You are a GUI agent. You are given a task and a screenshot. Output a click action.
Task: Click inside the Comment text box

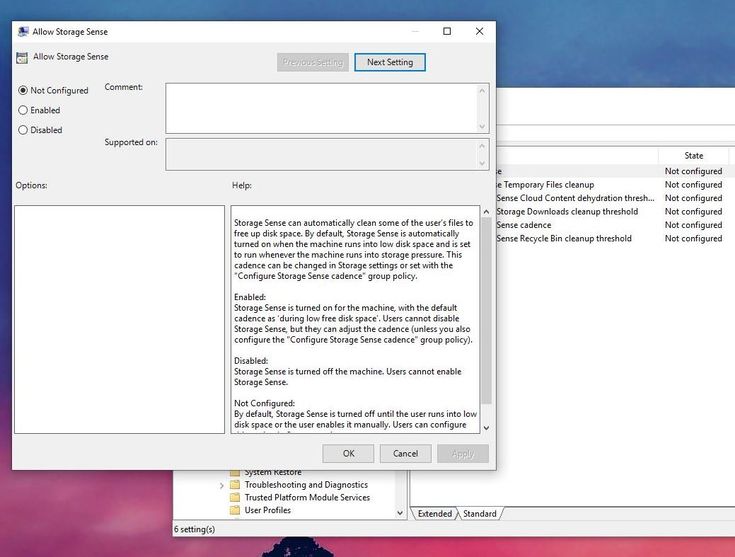point(321,108)
